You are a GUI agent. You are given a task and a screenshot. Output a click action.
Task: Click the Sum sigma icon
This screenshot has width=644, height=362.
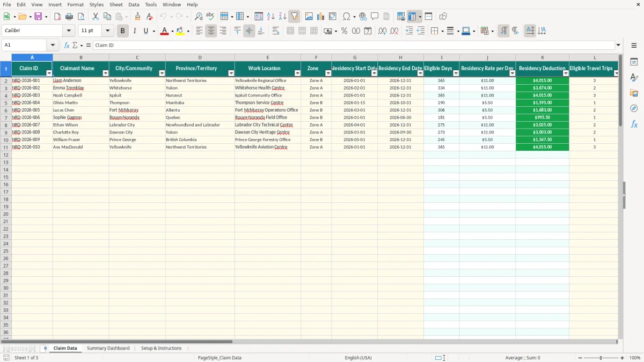tap(75, 45)
